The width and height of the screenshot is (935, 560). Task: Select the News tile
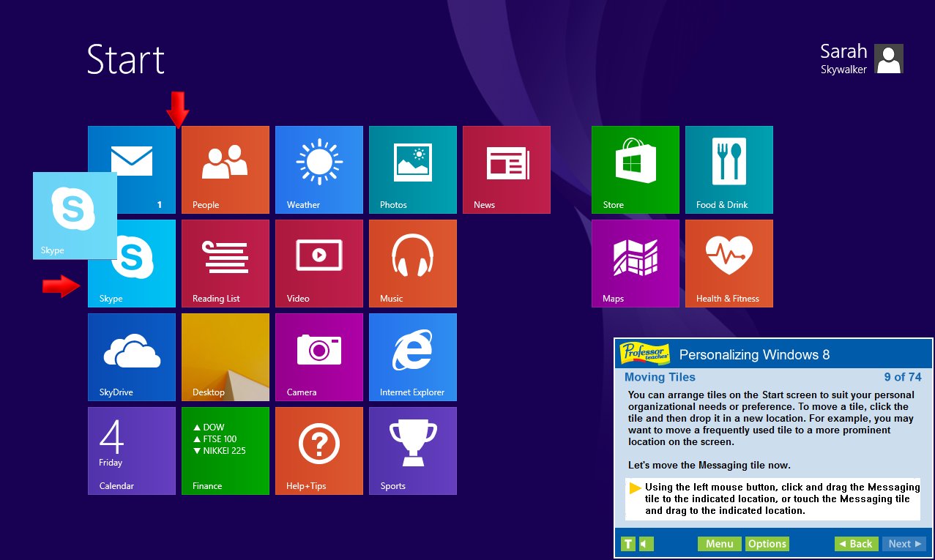click(x=506, y=169)
